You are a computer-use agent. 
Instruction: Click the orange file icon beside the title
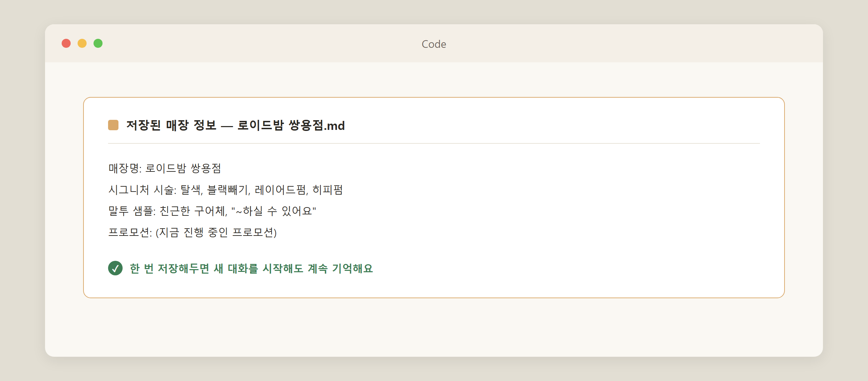point(113,125)
